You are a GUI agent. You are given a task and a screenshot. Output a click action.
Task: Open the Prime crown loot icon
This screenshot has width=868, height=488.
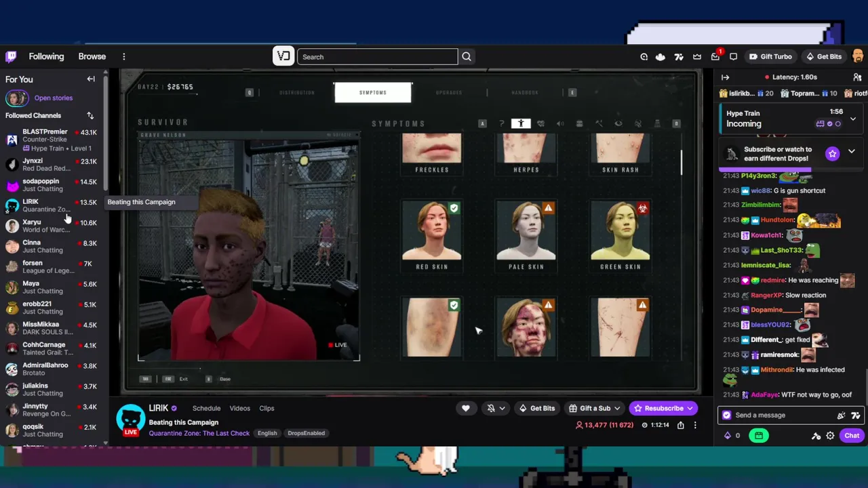[x=697, y=57]
